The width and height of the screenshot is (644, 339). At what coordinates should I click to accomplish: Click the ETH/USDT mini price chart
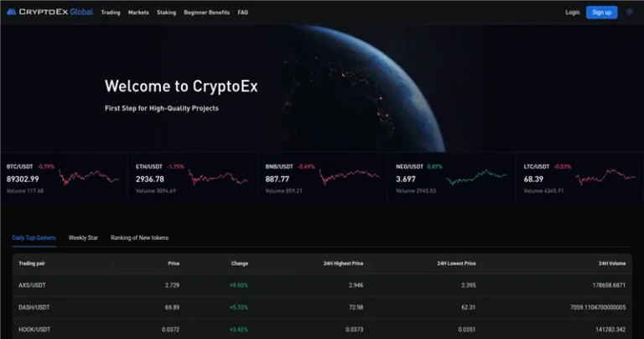click(218, 178)
